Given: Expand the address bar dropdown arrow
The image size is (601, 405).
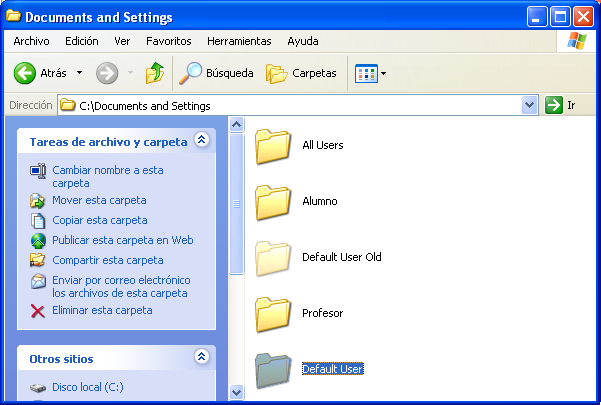Looking at the screenshot, I should (x=529, y=105).
